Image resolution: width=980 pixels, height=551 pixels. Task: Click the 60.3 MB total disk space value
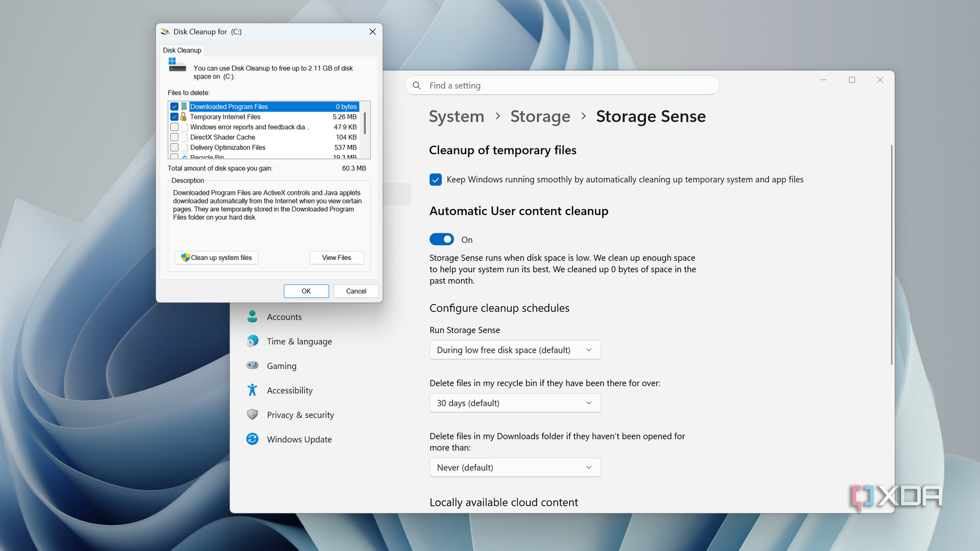tap(354, 169)
